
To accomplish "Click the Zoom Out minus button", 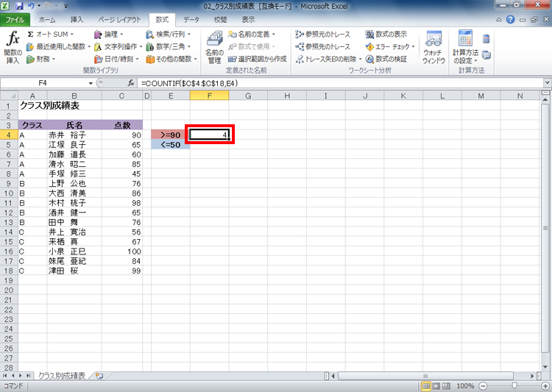I will [483, 386].
